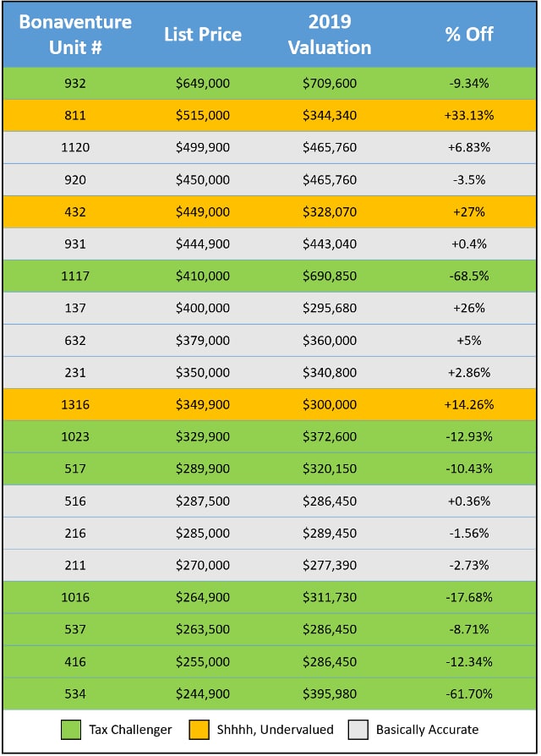Select the +33.13% percent off cell
The image size is (541, 756).
pos(469,115)
